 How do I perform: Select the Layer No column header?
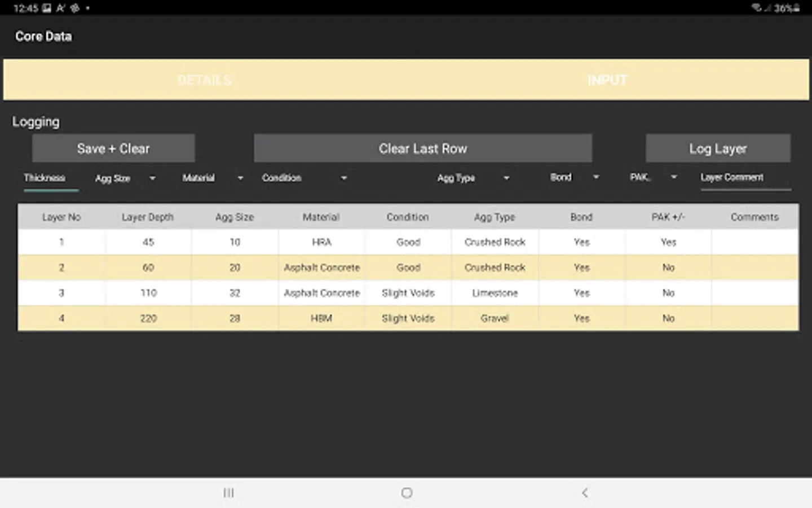(61, 217)
